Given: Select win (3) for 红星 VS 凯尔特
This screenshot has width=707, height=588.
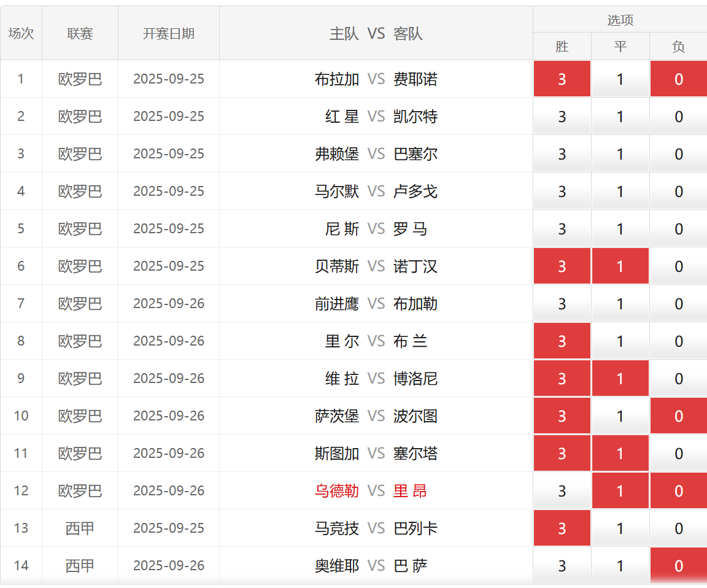Looking at the screenshot, I should (562, 117).
